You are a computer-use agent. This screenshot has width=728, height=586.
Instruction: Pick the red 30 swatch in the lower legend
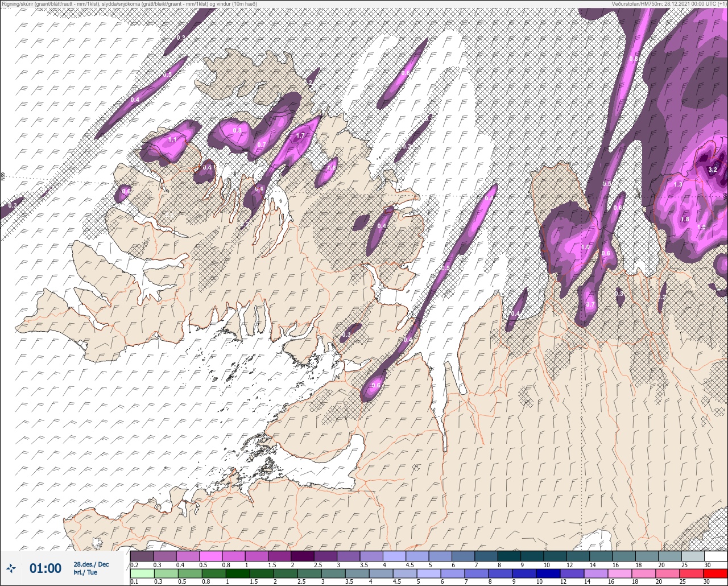[715, 573]
